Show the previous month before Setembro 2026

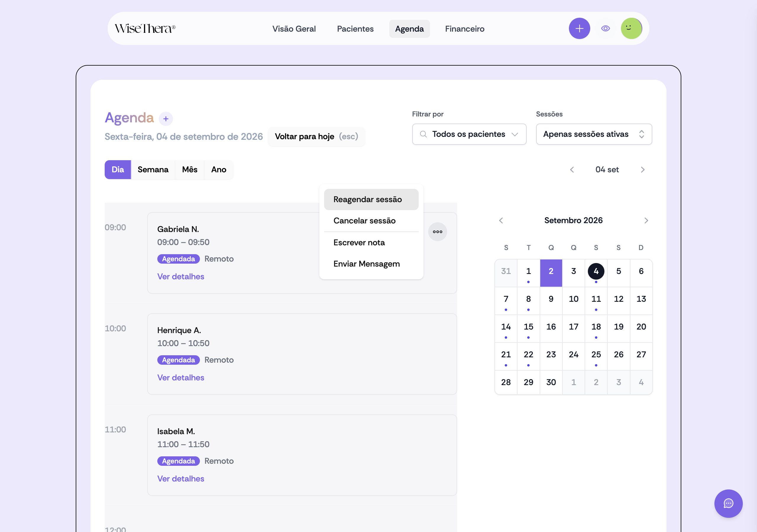501,220
